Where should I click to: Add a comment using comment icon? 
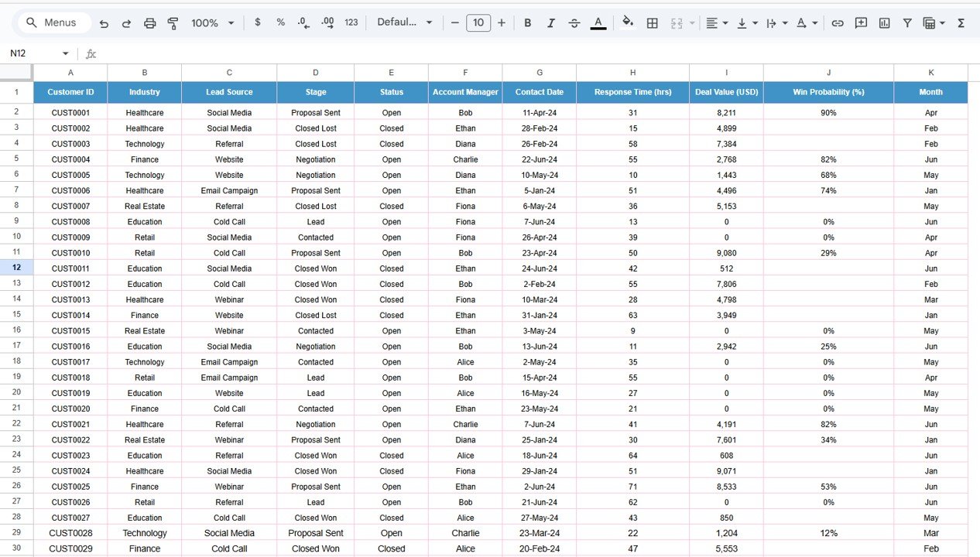tap(861, 23)
